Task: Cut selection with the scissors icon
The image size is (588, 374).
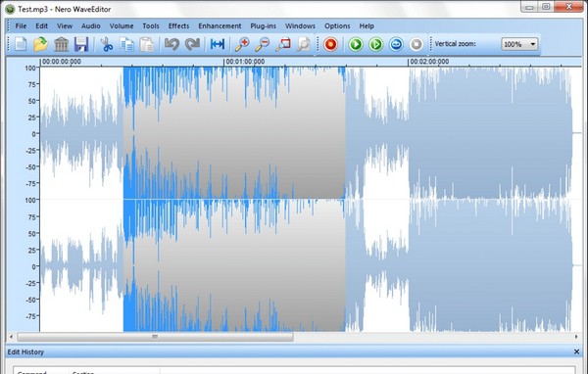Action: click(107, 44)
